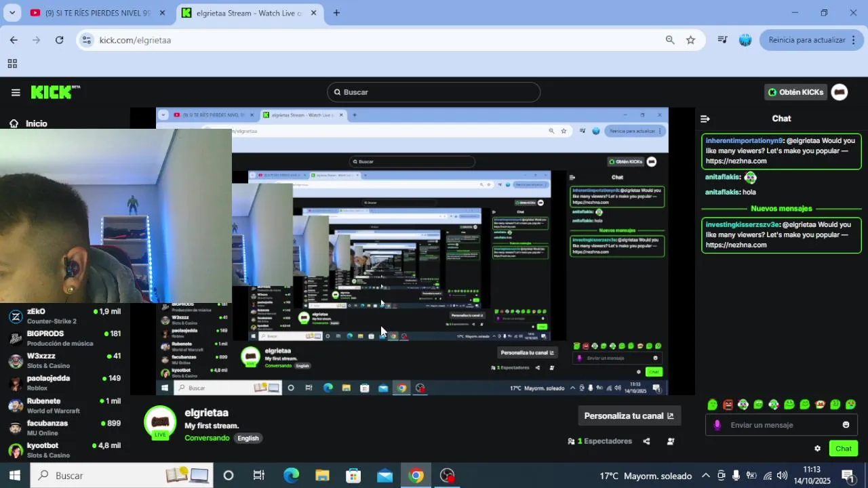This screenshot has height=488, width=868.
Task: Switch to the SI TE RÍES PIERDES tab
Action: point(98,13)
